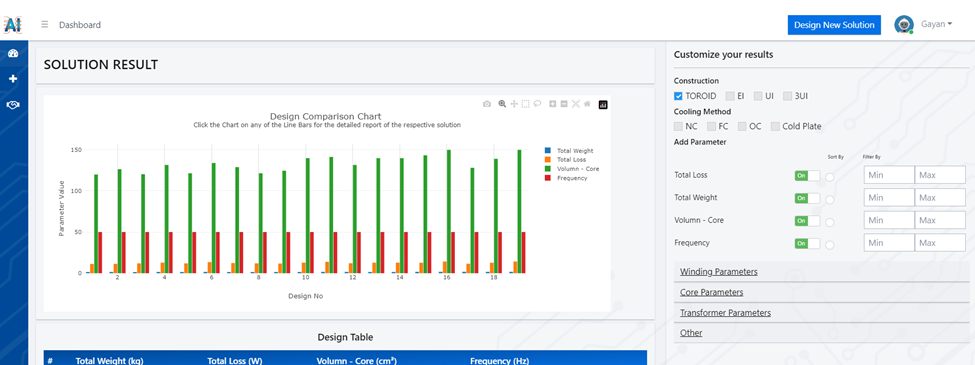Download chart as PNG camera icon
Screen dimensions: 975x365
click(487, 104)
